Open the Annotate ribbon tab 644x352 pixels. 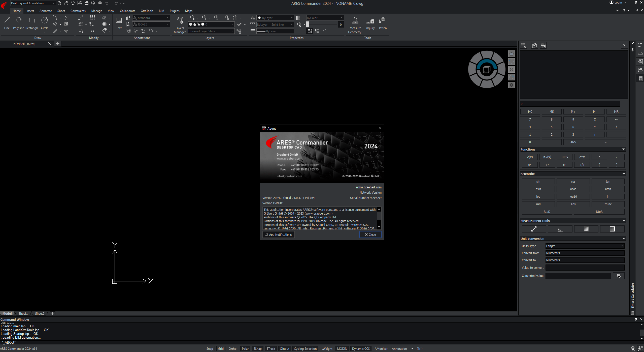click(x=46, y=11)
